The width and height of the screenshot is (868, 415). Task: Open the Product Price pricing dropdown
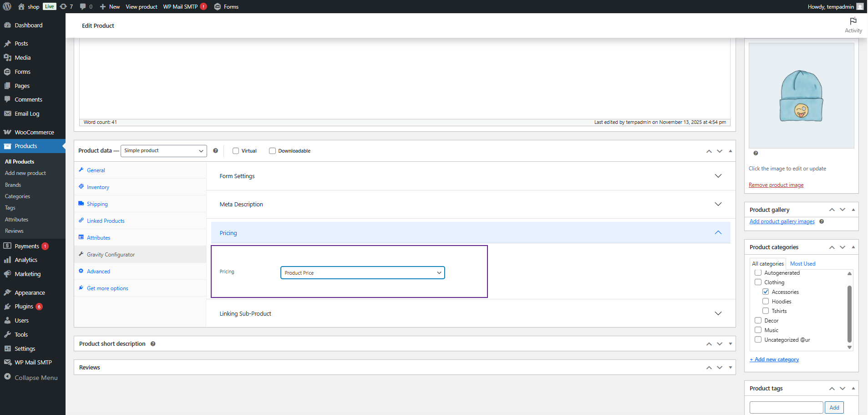tap(362, 273)
